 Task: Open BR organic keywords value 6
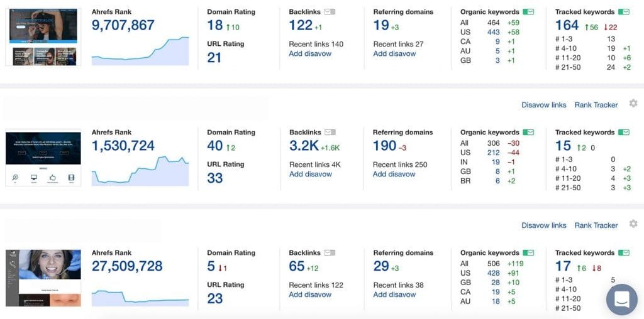coord(497,181)
